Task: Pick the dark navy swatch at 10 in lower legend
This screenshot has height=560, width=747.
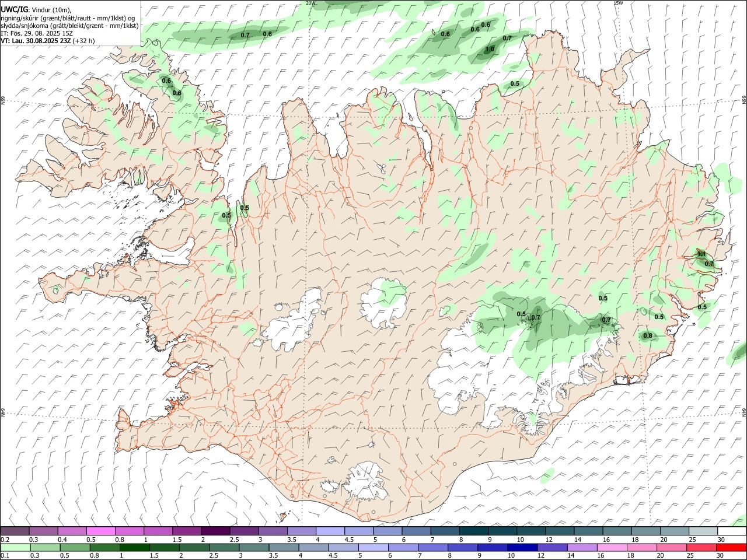Action: click(522, 548)
